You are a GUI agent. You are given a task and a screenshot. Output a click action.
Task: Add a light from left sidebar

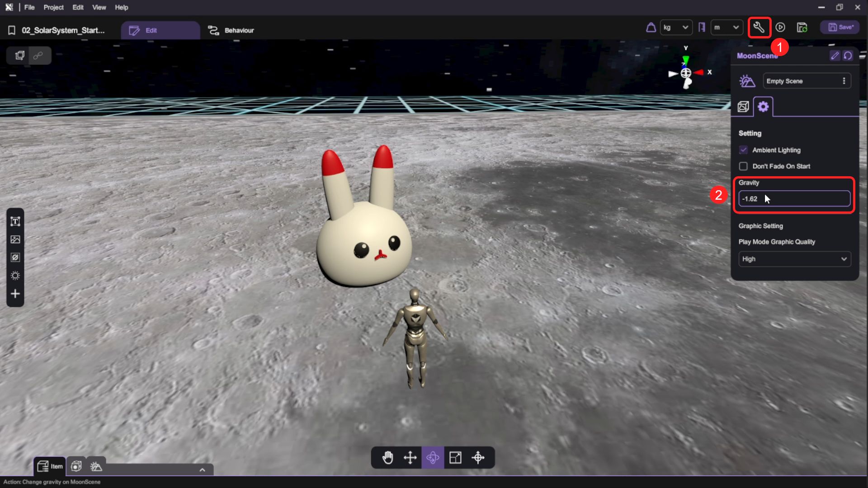(15, 276)
